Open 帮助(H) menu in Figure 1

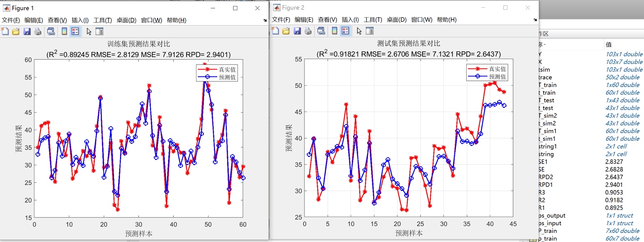[x=176, y=20]
